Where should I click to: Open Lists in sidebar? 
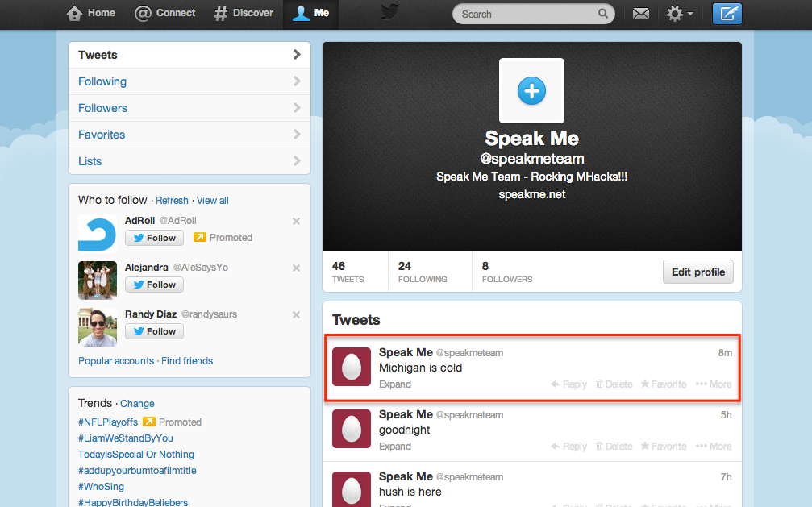click(189, 161)
